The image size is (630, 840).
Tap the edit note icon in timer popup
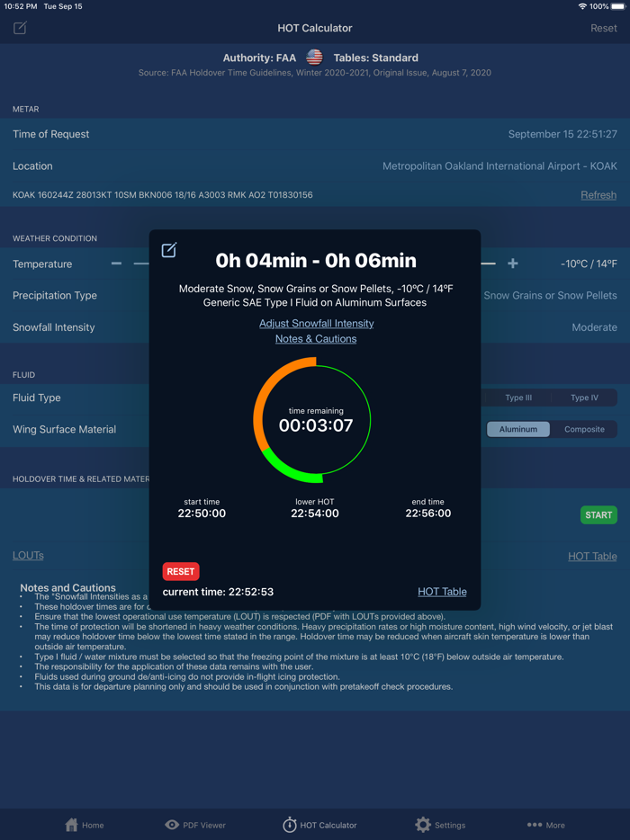169,250
